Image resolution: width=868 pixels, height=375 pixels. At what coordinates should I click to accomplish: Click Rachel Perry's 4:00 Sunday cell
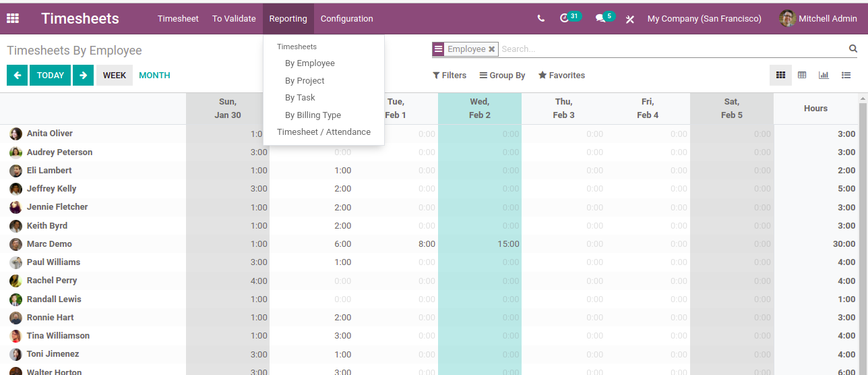(x=228, y=281)
